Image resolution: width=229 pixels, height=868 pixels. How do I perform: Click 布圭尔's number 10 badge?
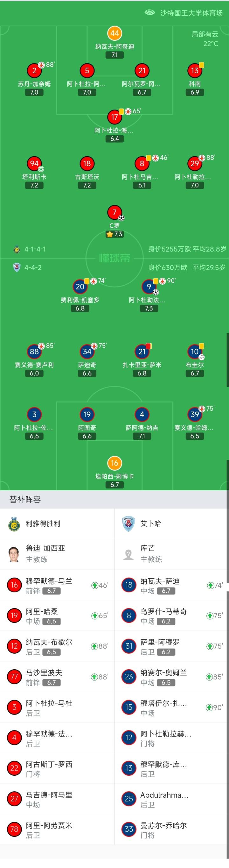(195, 352)
